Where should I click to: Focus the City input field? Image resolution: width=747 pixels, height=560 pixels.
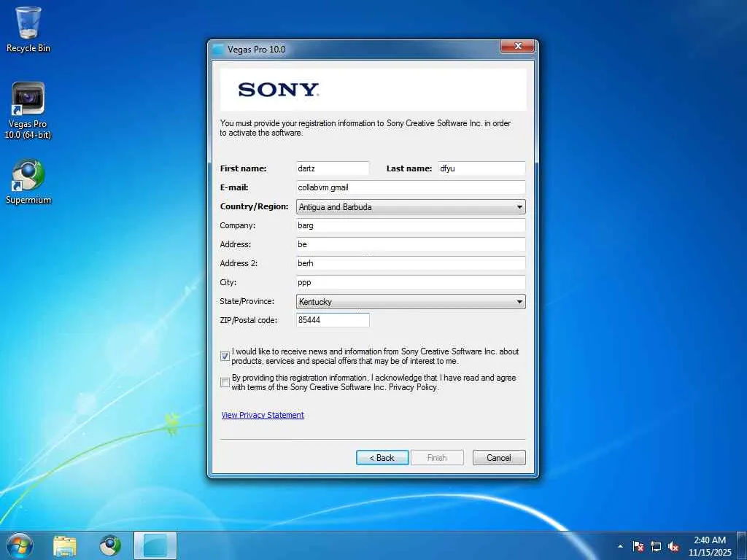point(411,282)
